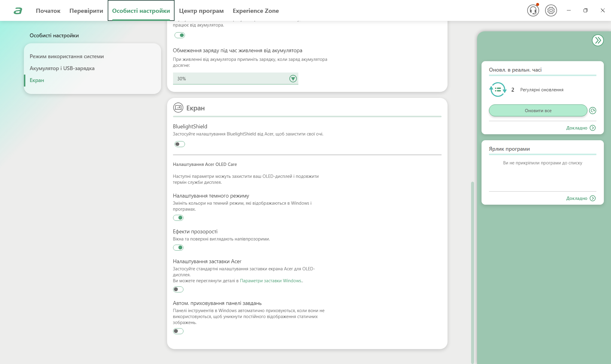Click the refresh icon beside Оновити все
The width and height of the screenshot is (611, 364).
(x=593, y=111)
